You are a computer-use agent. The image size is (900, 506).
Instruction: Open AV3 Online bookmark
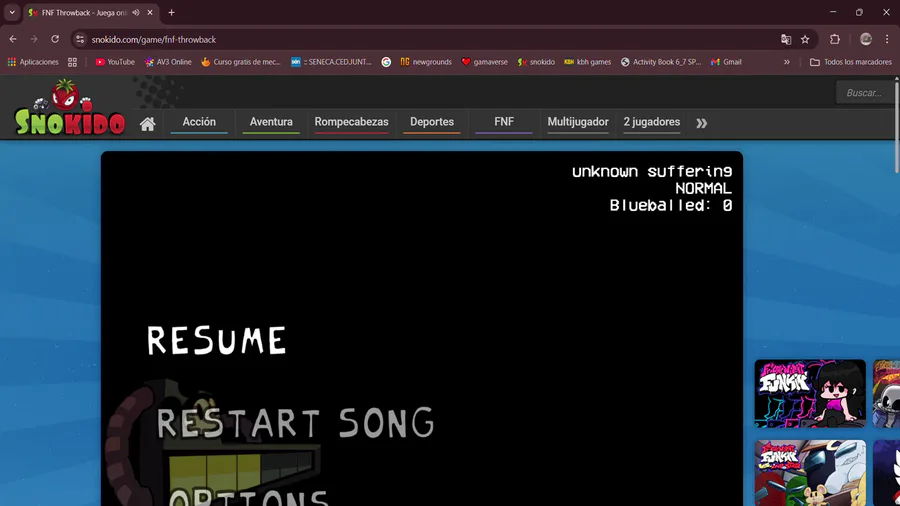[168, 62]
